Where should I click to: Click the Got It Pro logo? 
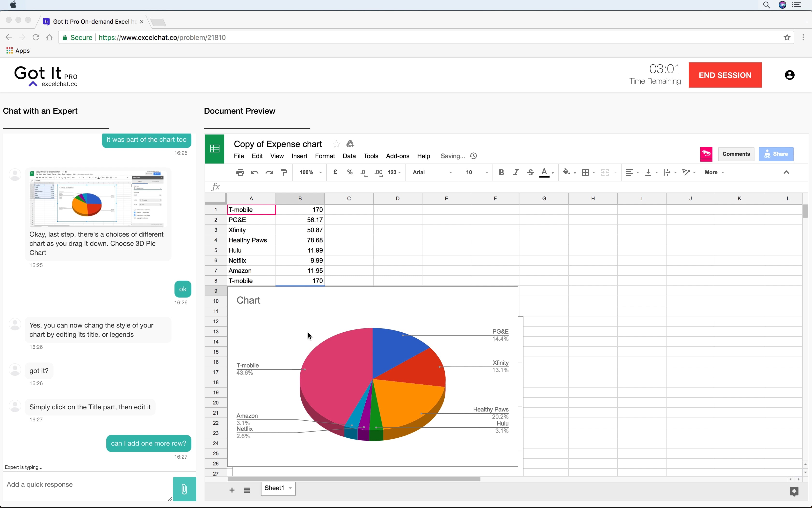[46, 76]
